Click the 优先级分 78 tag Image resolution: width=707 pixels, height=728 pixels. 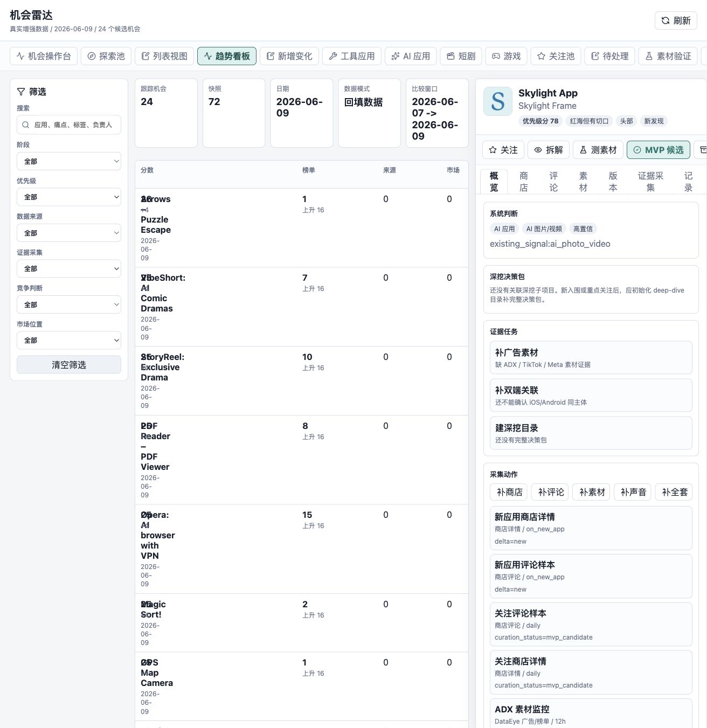[540, 121]
